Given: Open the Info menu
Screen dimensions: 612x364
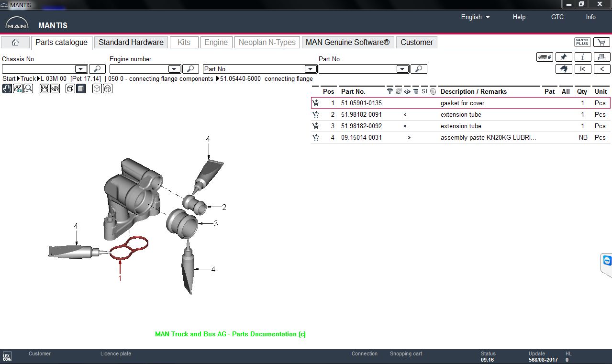Looking at the screenshot, I should pos(591,17).
